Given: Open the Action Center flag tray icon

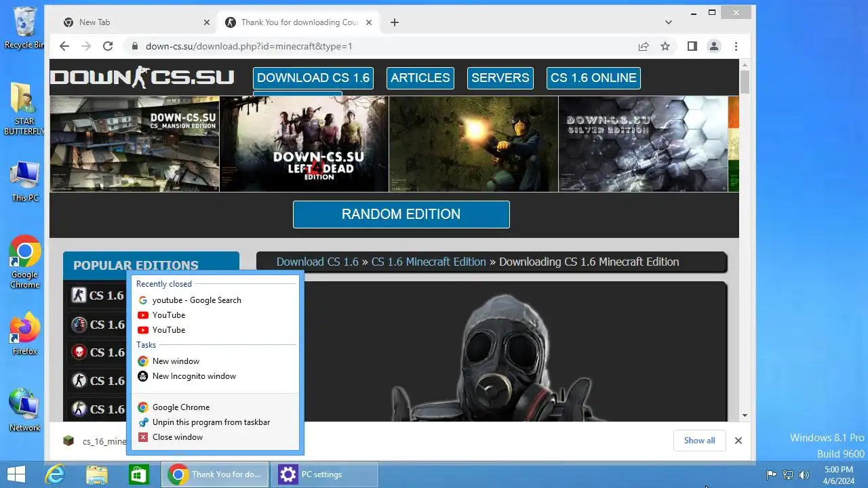Looking at the screenshot, I should [x=771, y=475].
